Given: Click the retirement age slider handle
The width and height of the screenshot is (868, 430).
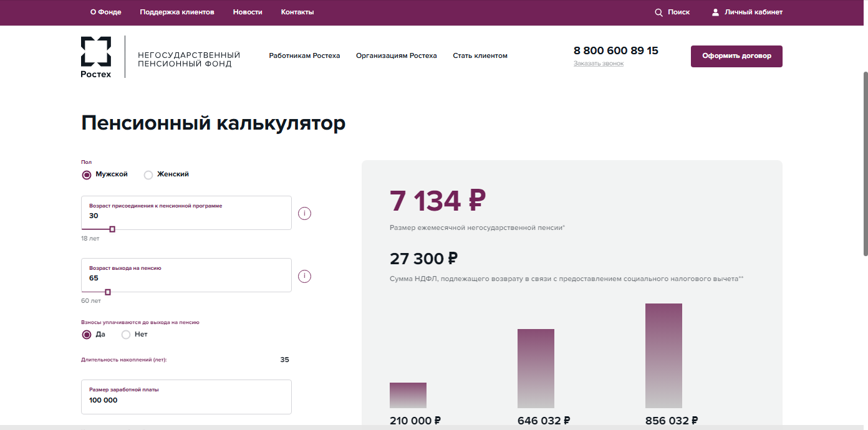Looking at the screenshot, I should point(107,292).
